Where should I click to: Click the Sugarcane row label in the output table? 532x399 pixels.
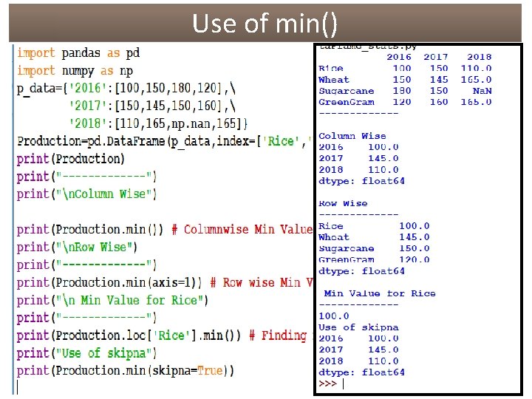pyautogui.click(x=347, y=91)
